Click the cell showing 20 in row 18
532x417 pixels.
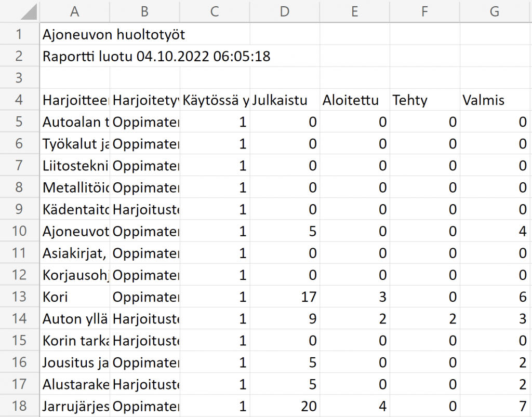(284, 406)
